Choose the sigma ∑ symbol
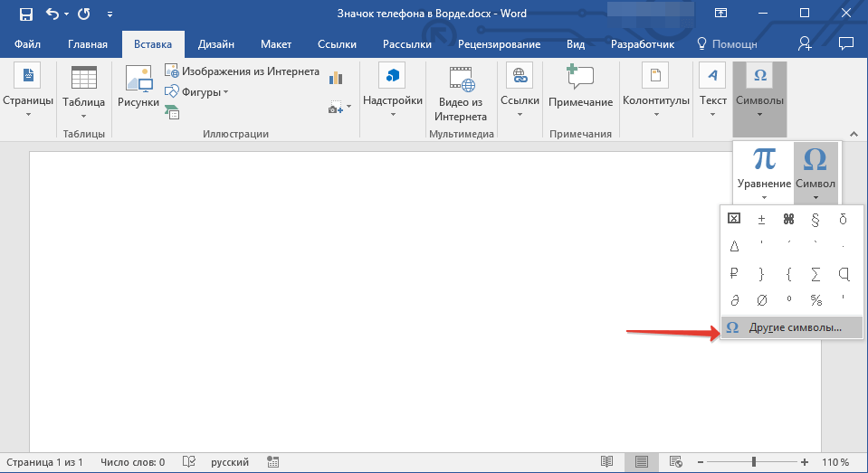This screenshot has width=868, height=473. click(816, 272)
